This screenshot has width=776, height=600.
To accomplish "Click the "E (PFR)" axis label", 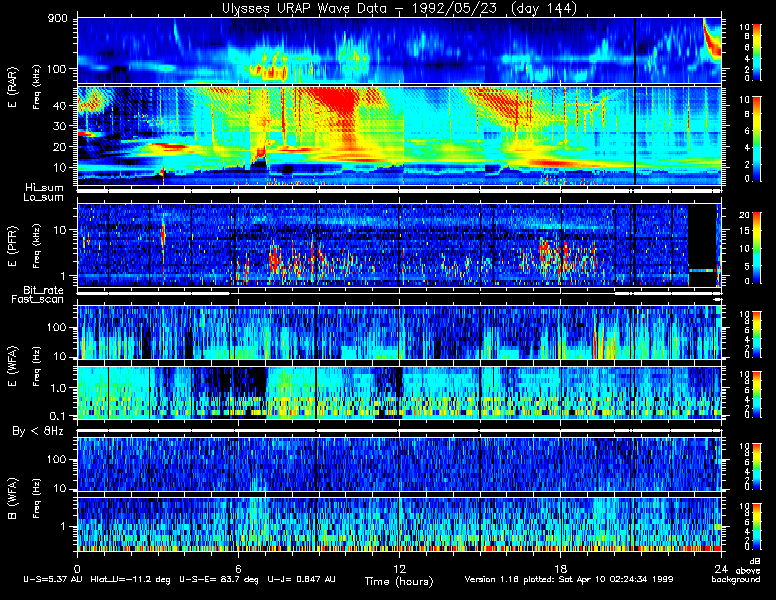I will pos(12,246).
